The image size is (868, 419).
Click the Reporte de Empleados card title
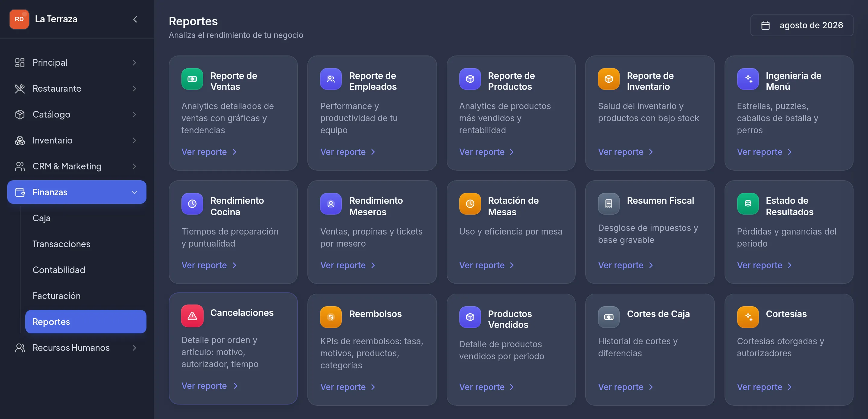pyautogui.click(x=373, y=81)
